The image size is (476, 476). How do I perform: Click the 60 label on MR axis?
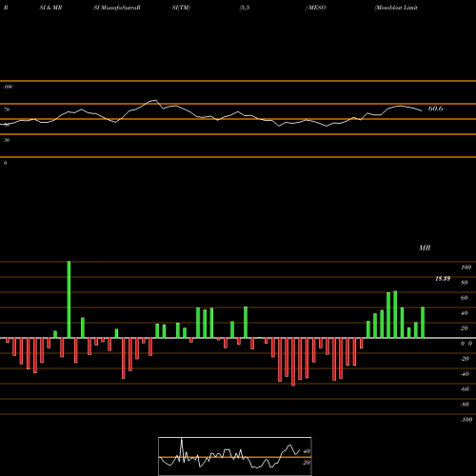click(x=465, y=298)
